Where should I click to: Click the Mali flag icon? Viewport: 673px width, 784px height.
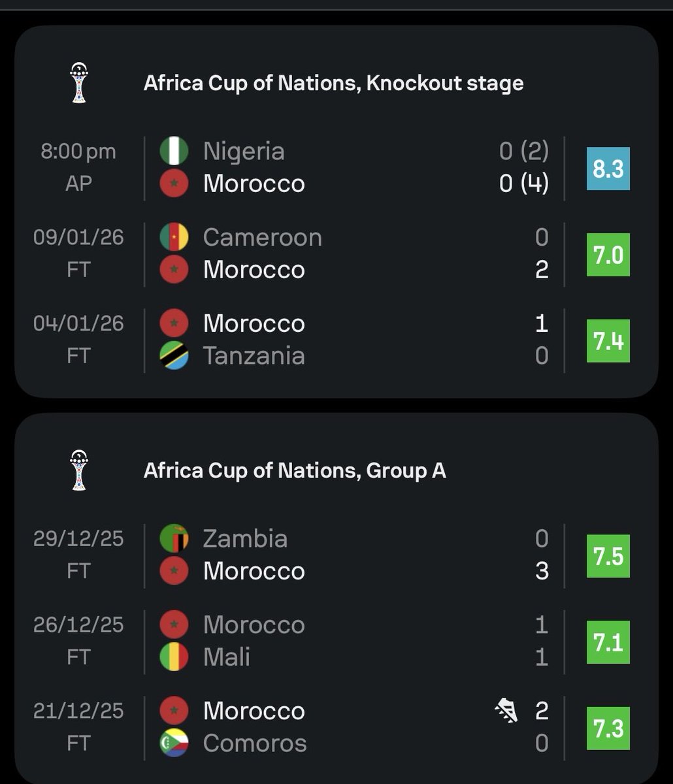coord(174,657)
